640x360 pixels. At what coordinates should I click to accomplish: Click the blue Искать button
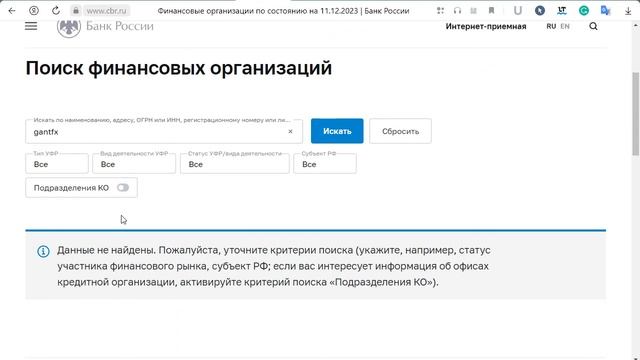point(337,131)
